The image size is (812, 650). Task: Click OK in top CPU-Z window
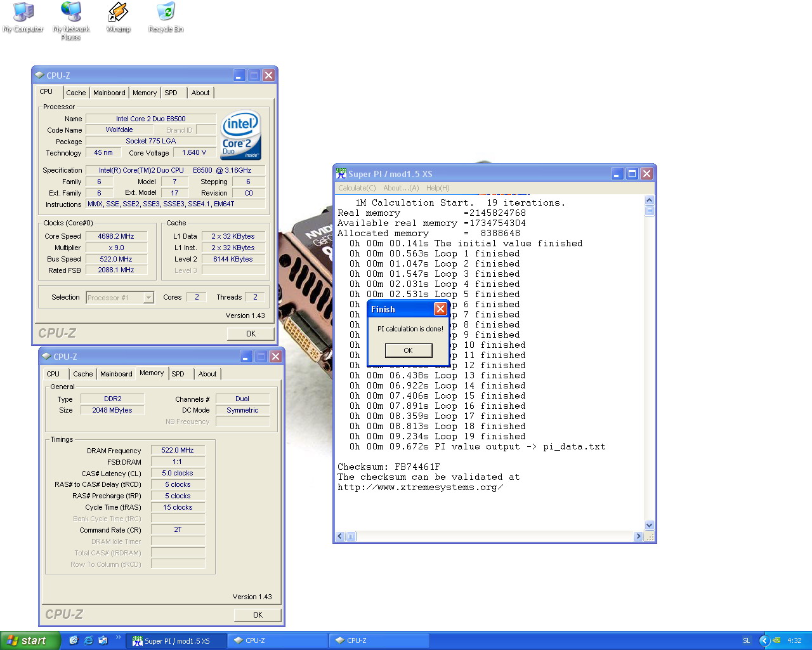click(251, 333)
